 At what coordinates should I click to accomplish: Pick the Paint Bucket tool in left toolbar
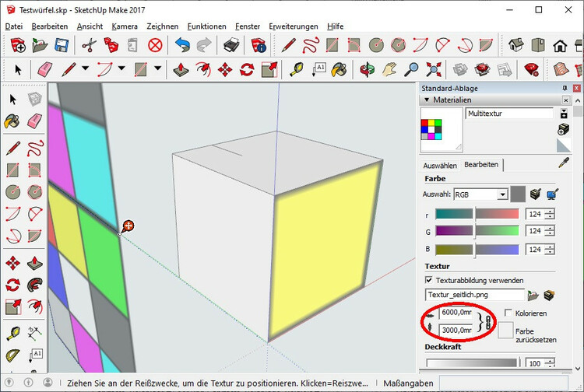point(12,121)
